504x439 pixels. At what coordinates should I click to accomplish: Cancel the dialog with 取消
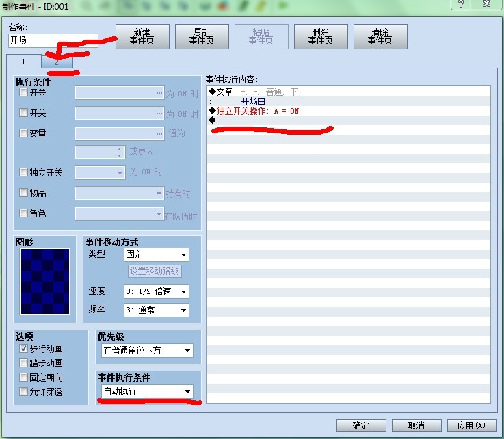pyautogui.click(x=416, y=426)
